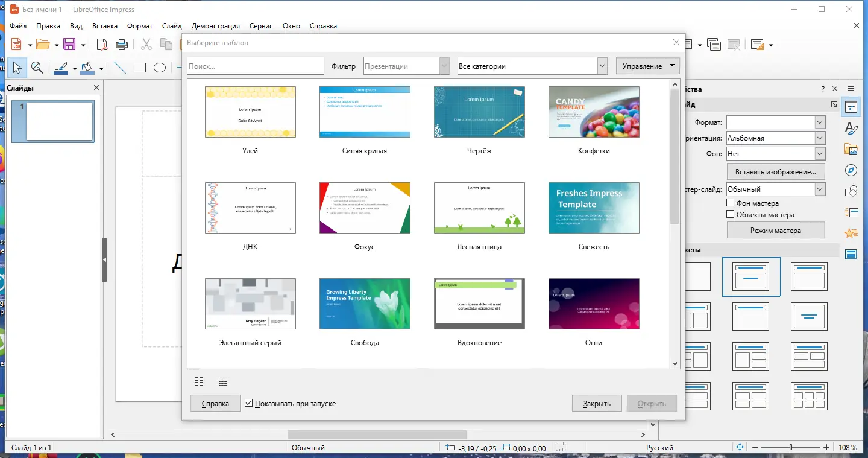Open the Формат slide size dropdown
Image resolution: width=868 pixels, height=458 pixels.
click(775, 122)
